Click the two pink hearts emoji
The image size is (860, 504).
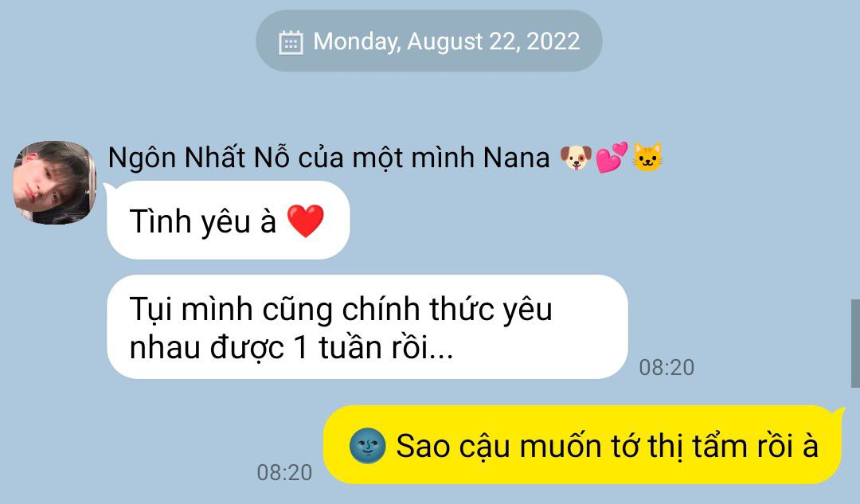pyautogui.click(x=612, y=158)
